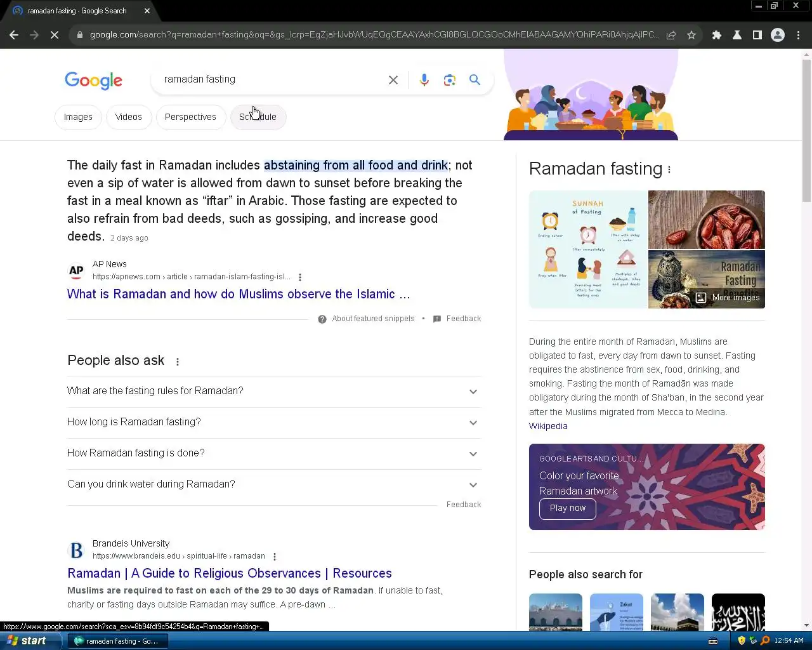
Task: Open the Chrome Labs flask icon
Action: click(737, 35)
